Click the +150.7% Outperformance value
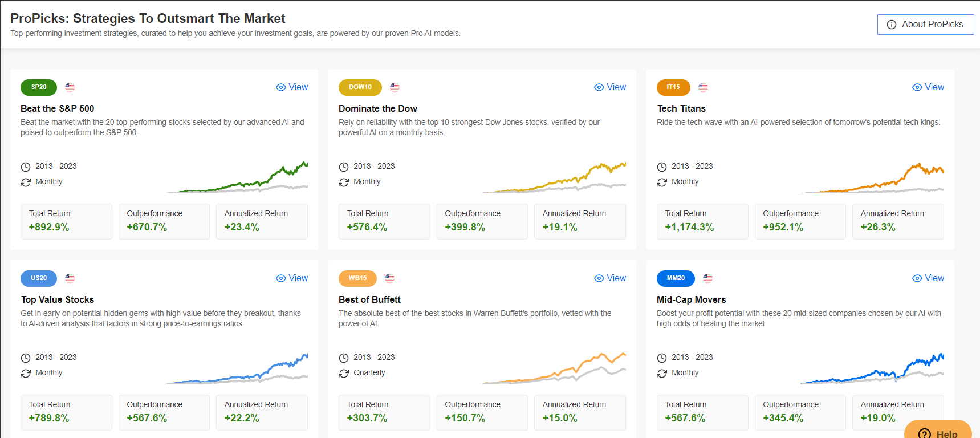 (x=465, y=418)
